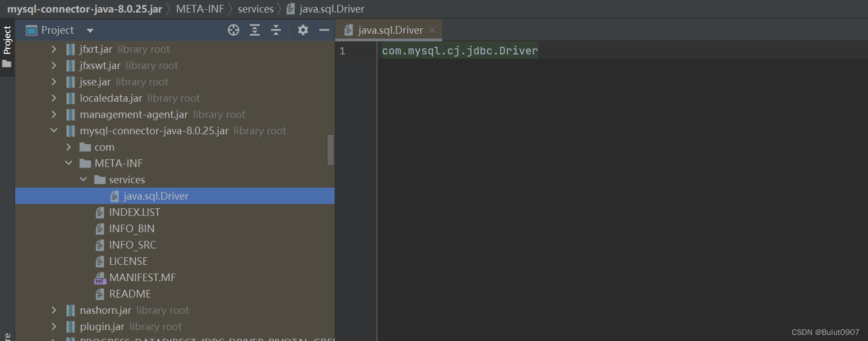Toggle the Project side tool window
The image size is (868, 341).
[x=7, y=47]
